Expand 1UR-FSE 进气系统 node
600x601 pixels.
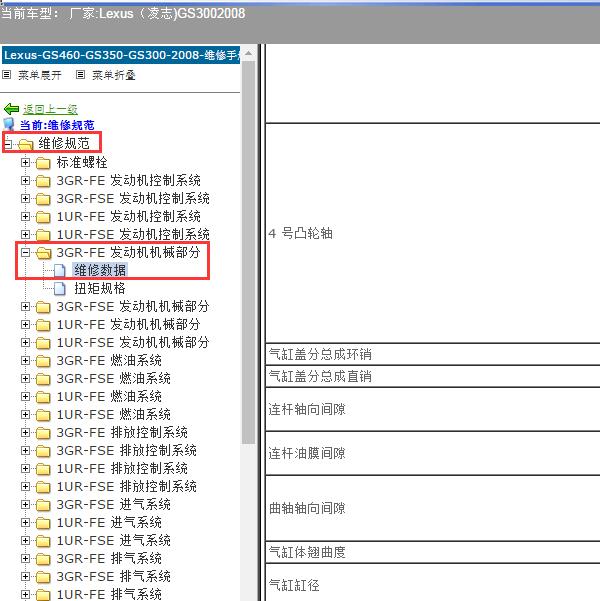(25, 540)
